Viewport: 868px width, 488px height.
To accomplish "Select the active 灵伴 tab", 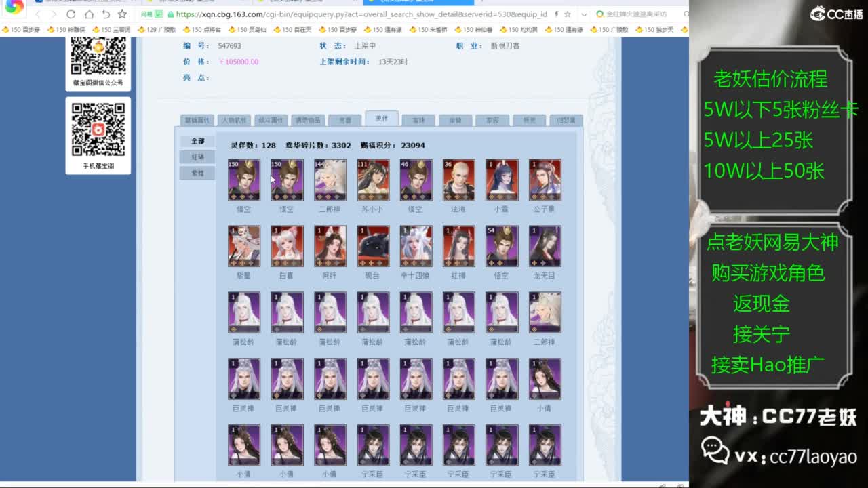I will click(382, 119).
